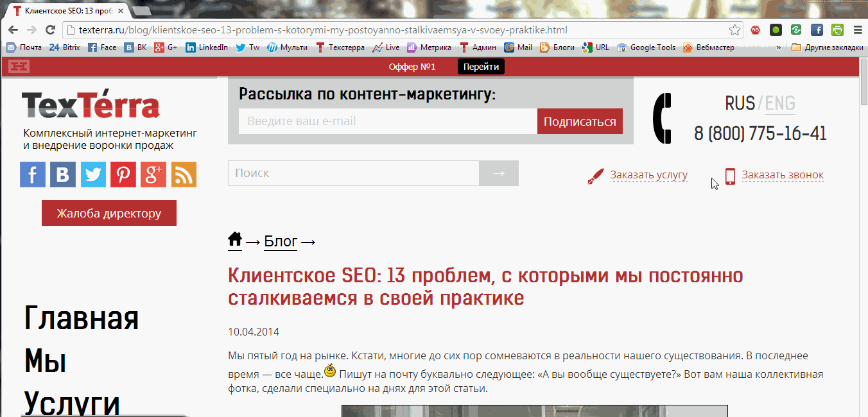Open the Услуги menu item
This screenshot has height=417, width=868.
point(72,404)
